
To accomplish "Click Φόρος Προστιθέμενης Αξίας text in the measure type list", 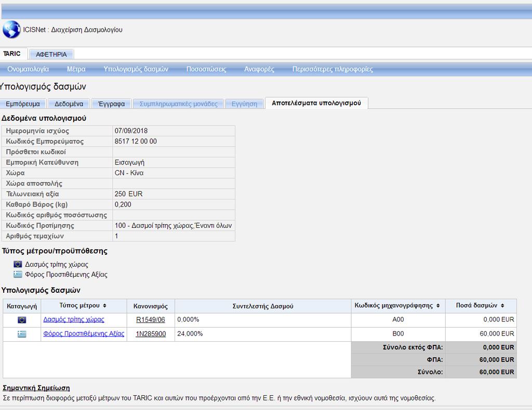I will click(66, 275).
